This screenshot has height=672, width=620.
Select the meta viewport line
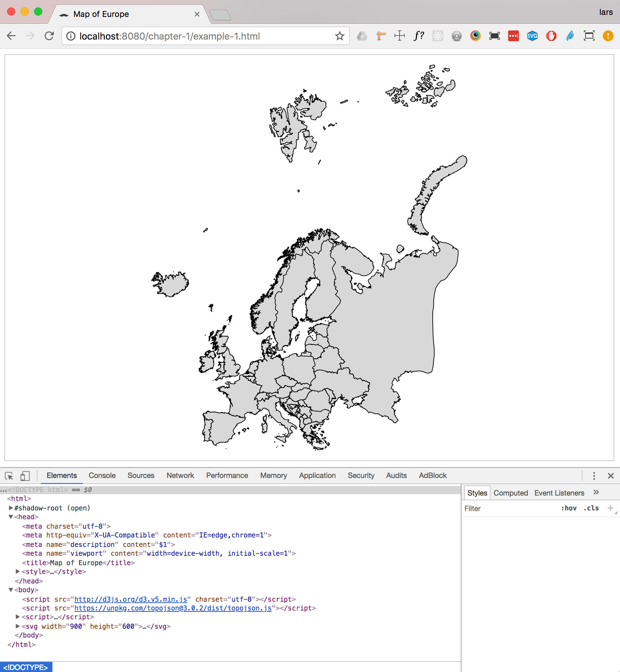tap(159, 553)
